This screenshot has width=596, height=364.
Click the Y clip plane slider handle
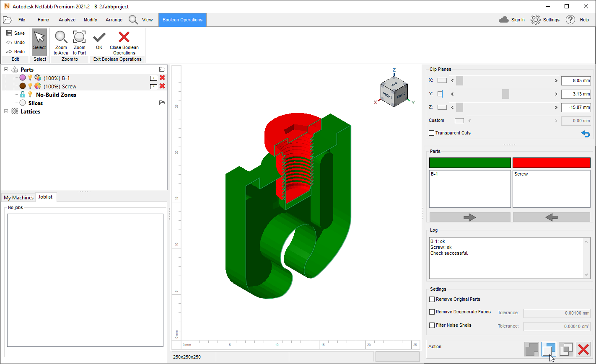[x=505, y=94]
